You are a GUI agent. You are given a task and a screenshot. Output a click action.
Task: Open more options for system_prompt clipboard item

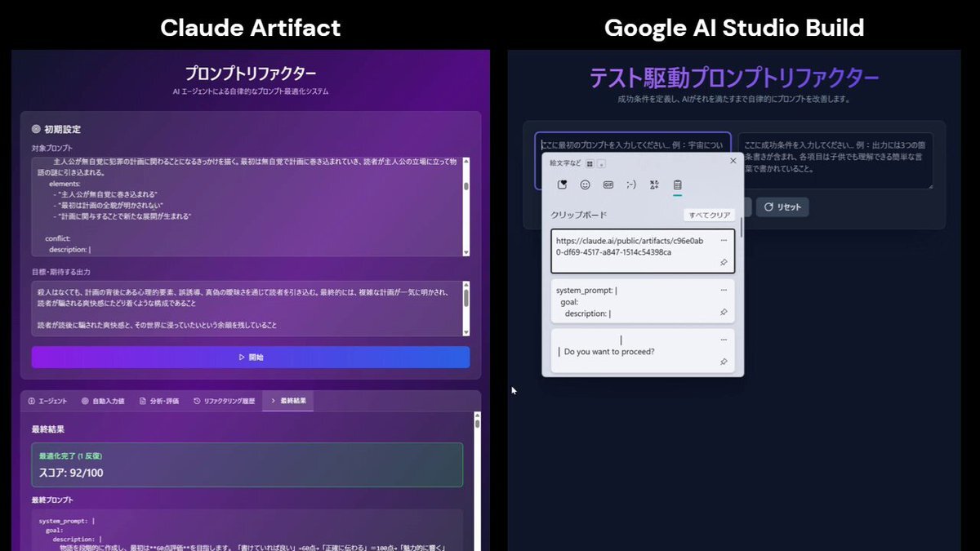(724, 290)
